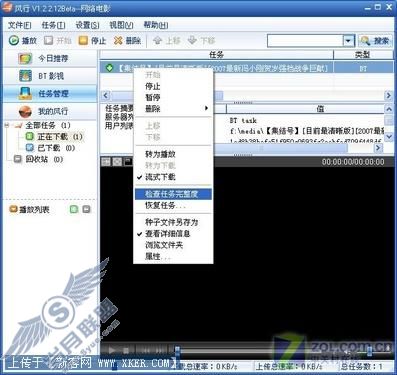Choose 停止 in the context menu
The height and width of the screenshot is (375, 397).
point(173,86)
